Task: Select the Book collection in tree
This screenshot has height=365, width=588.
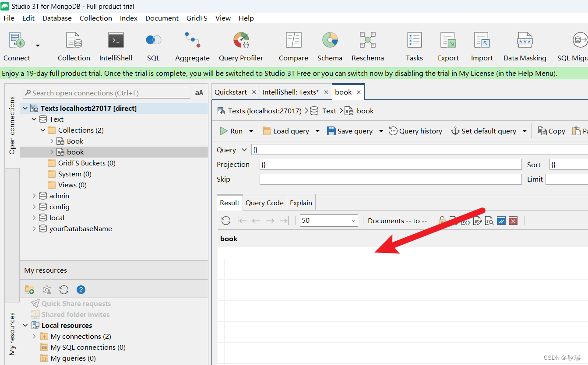Action: 75,141
